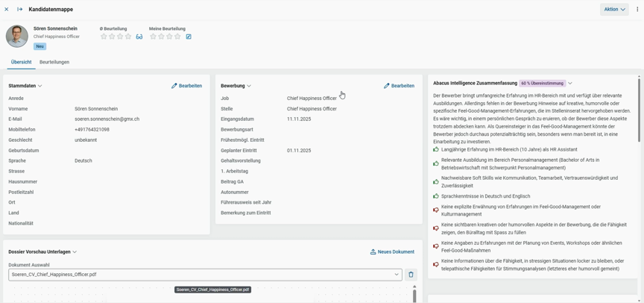Click Bearbeiten in the Stammdaten panel
The image size is (644, 303).
186,86
